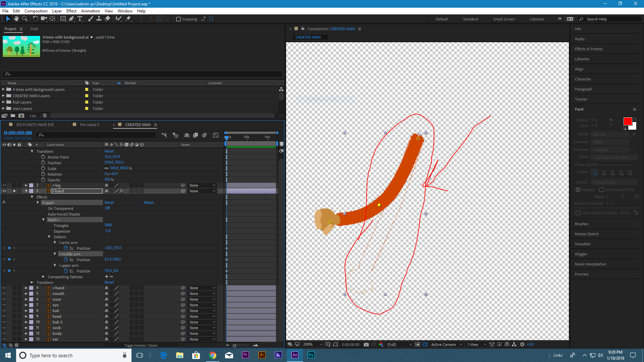Image resolution: width=644 pixels, height=362 pixels.
Task: Open the Animation menu
Action: 91,11
